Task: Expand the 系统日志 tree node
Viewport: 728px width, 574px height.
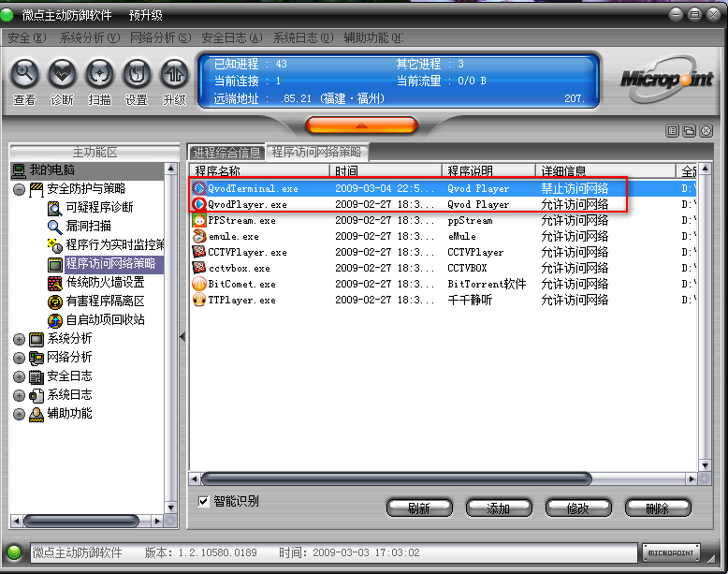Action: click(x=19, y=395)
